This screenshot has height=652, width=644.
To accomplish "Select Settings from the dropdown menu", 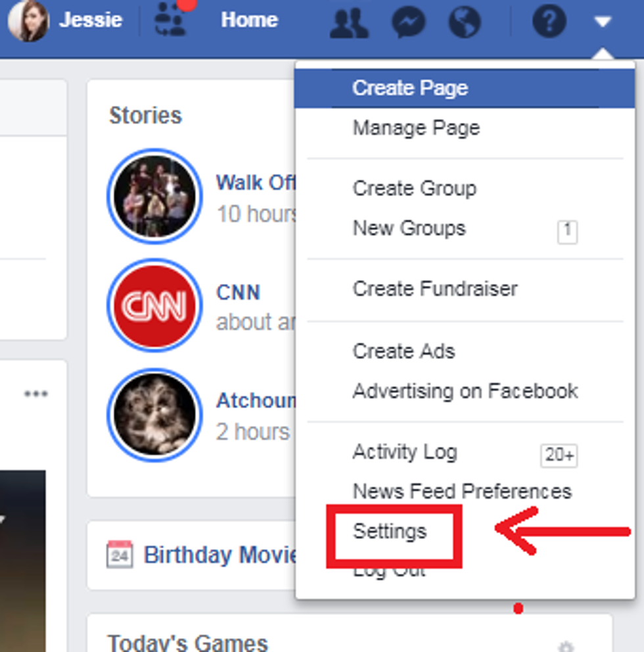I will click(390, 531).
